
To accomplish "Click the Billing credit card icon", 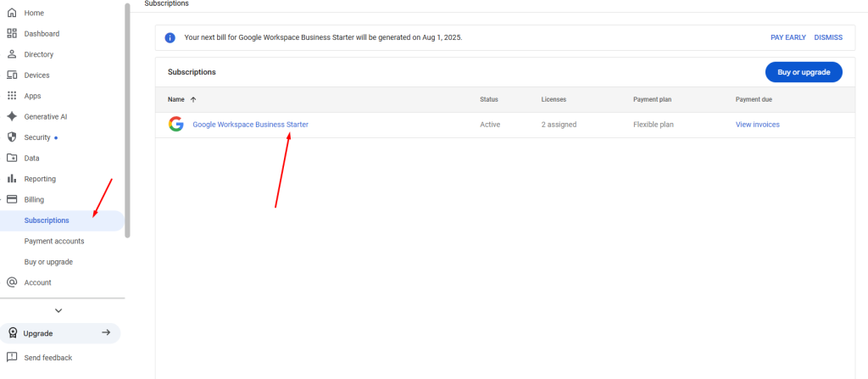I will pyautogui.click(x=12, y=199).
